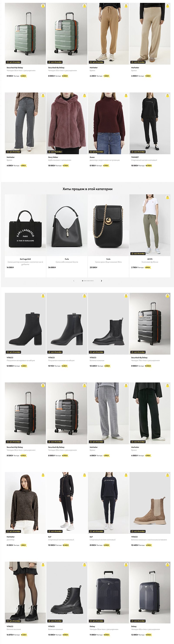Open Ea7 sports suit priced 10 990 ₽

[x=67, y=503]
